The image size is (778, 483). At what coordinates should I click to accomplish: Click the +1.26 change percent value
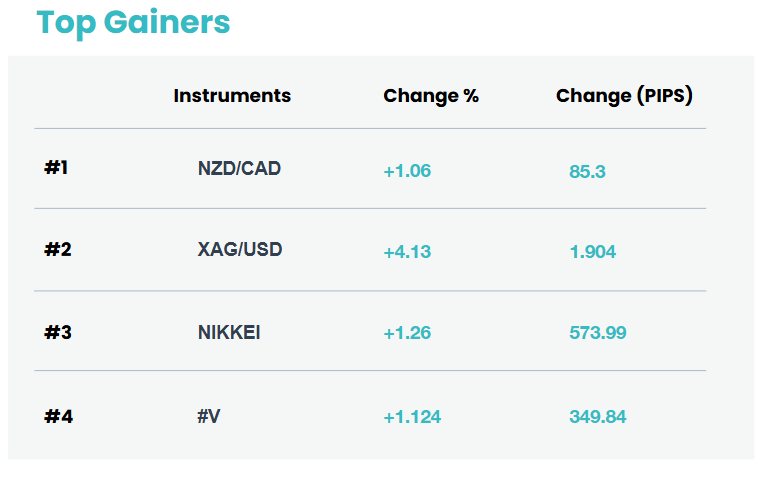(x=407, y=333)
